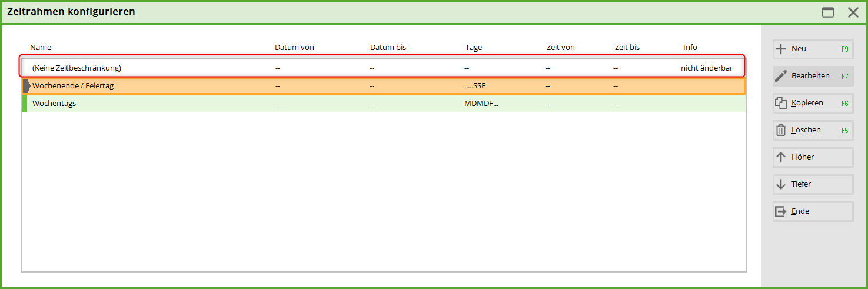Viewport: 868px width, 289px height.
Task: Click the Löschen button label
Action: [806, 130]
